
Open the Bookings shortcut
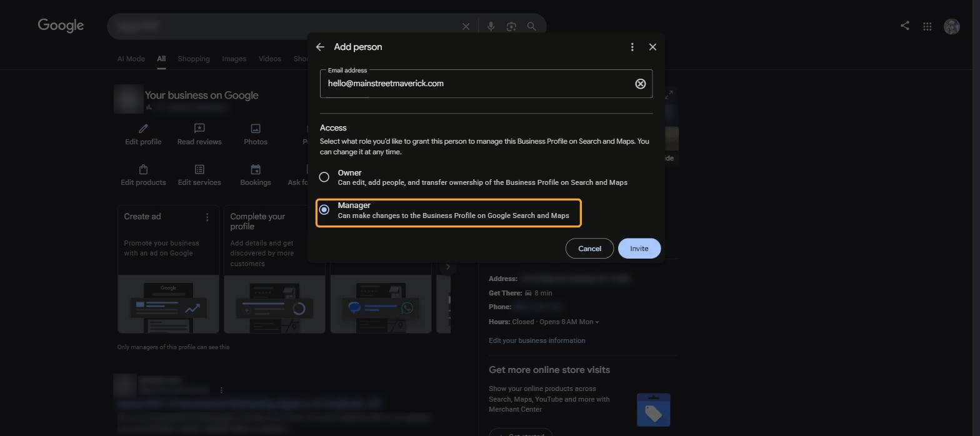click(x=256, y=176)
